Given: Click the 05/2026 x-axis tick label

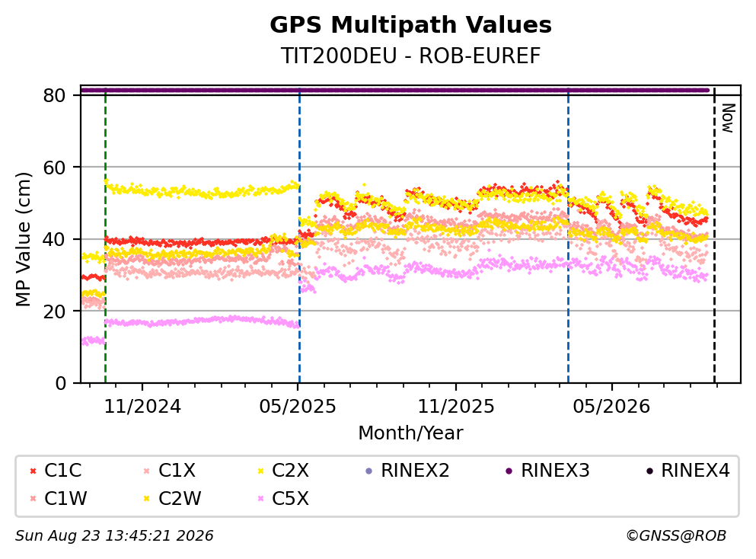Looking at the screenshot, I should pos(611,407).
